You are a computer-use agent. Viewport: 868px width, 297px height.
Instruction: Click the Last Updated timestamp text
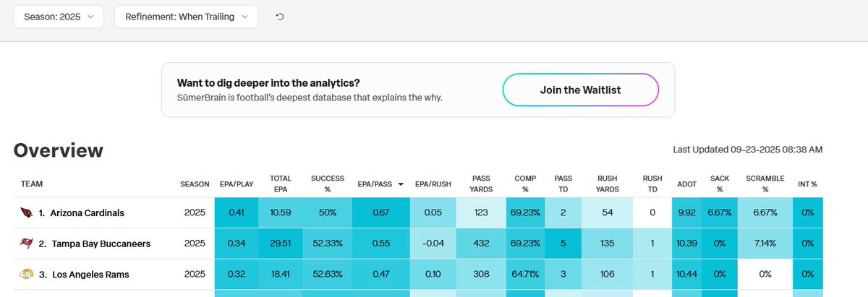pos(748,150)
